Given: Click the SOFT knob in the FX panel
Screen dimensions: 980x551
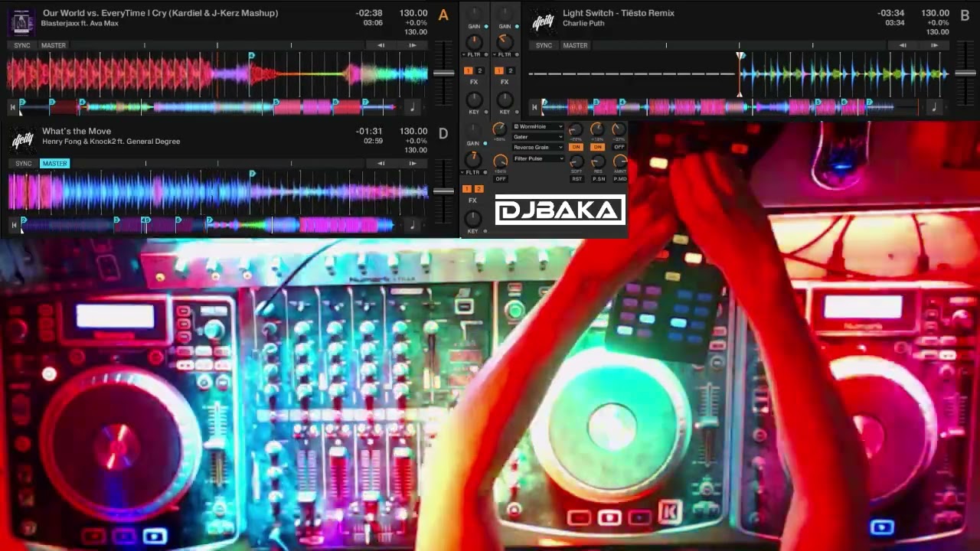Looking at the screenshot, I should [x=577, y=161].
